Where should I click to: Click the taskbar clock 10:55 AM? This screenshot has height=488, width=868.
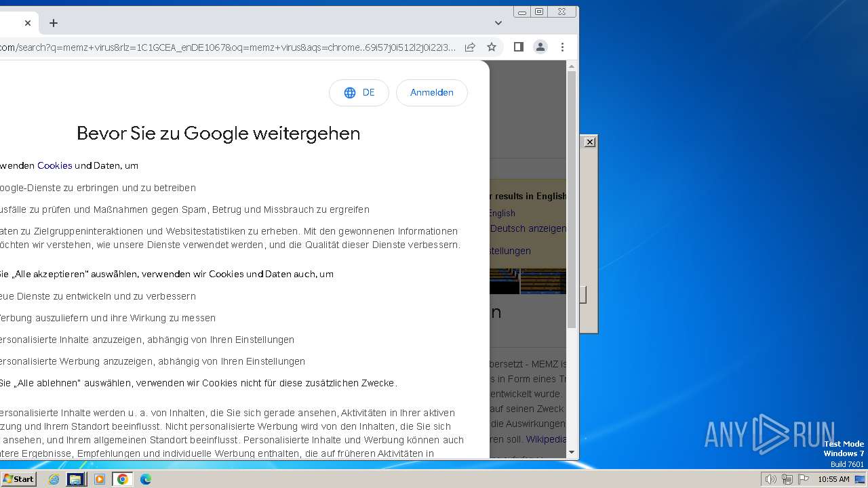pos(833,479)
